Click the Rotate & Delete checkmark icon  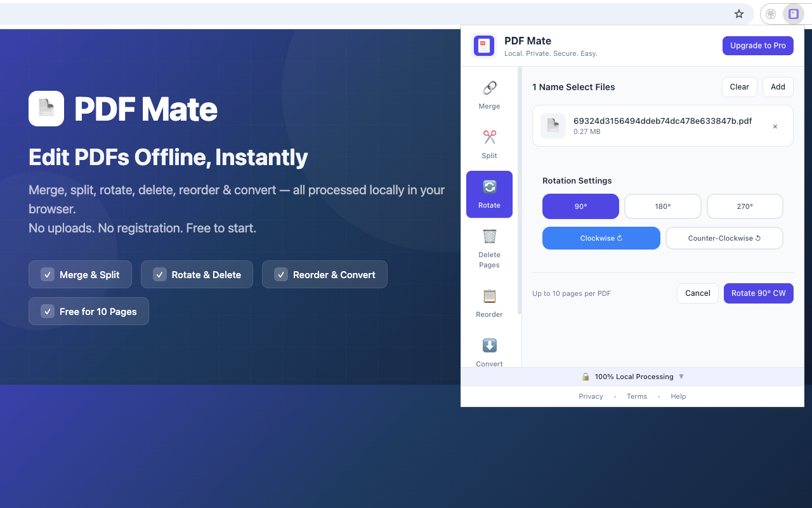pyautogui.click(x=160, y=274)
